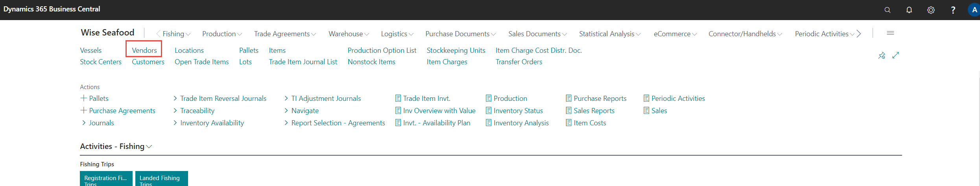Expand the Activities - Fishing heading

(x=116, y=146)
